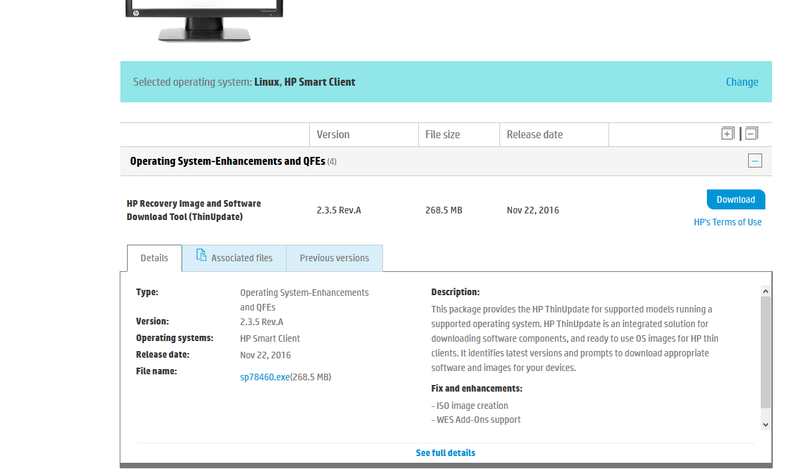The height and width of the screenshot is (472, 800).
Task: Download the sp78460.exe file link
Action: pyautogui.click(x=263, y=376)
